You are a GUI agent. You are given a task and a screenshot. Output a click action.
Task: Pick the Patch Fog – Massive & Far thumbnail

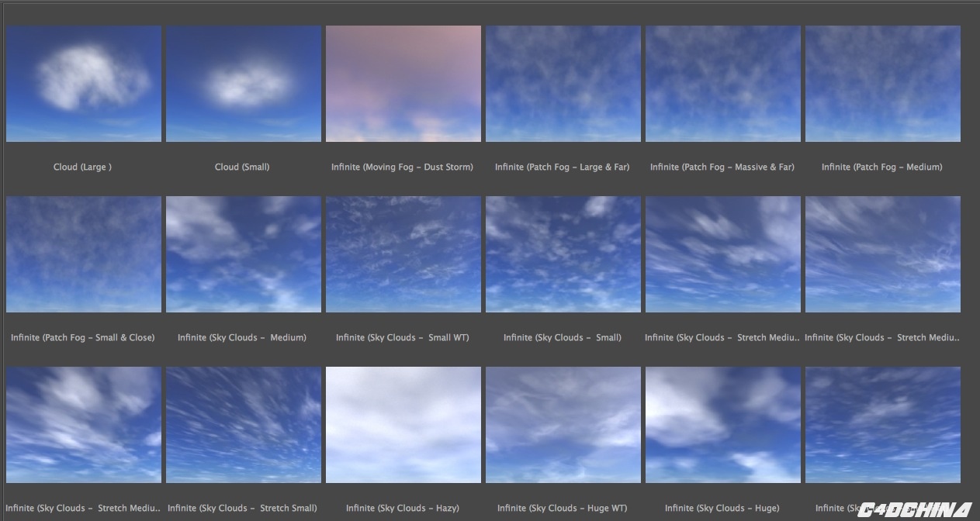(723, 84)
